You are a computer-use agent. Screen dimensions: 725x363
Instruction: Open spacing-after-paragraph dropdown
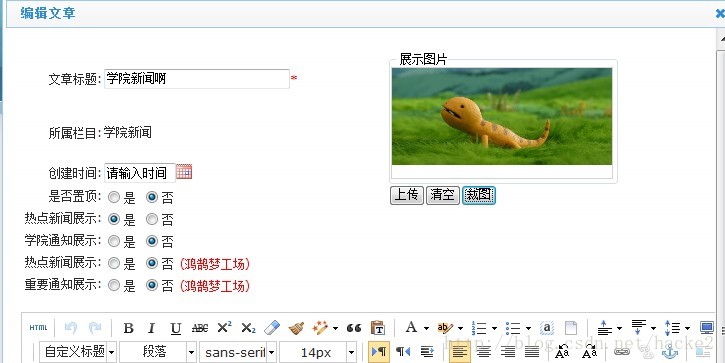point(653,328)
